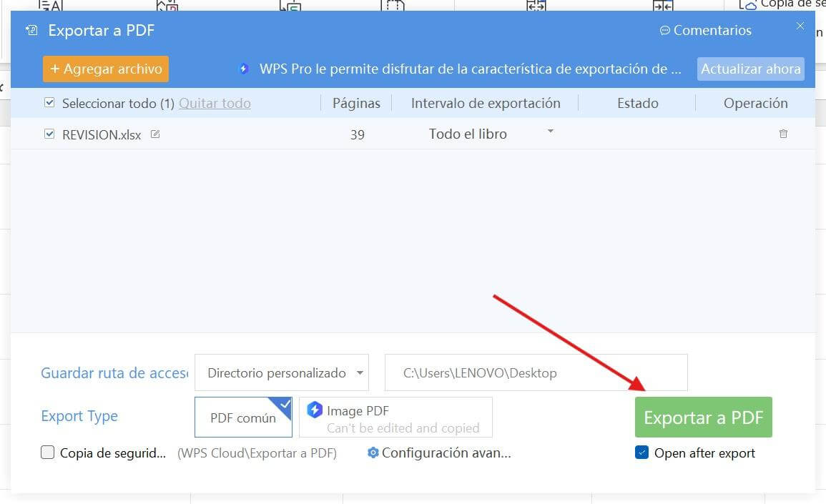
Task: Enable the Copia de seguridad checkbox
Action: click(47, 453)
